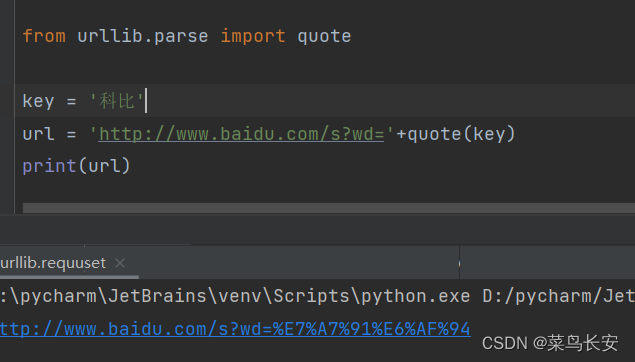Open the baidu URL in console output
This screenshot has width=635, height=362.
pos(235,329)
